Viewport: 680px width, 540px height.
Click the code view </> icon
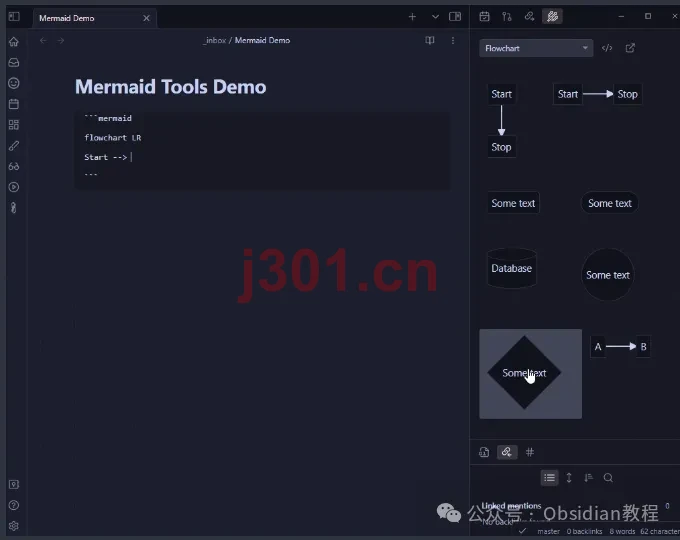(607, 48)
